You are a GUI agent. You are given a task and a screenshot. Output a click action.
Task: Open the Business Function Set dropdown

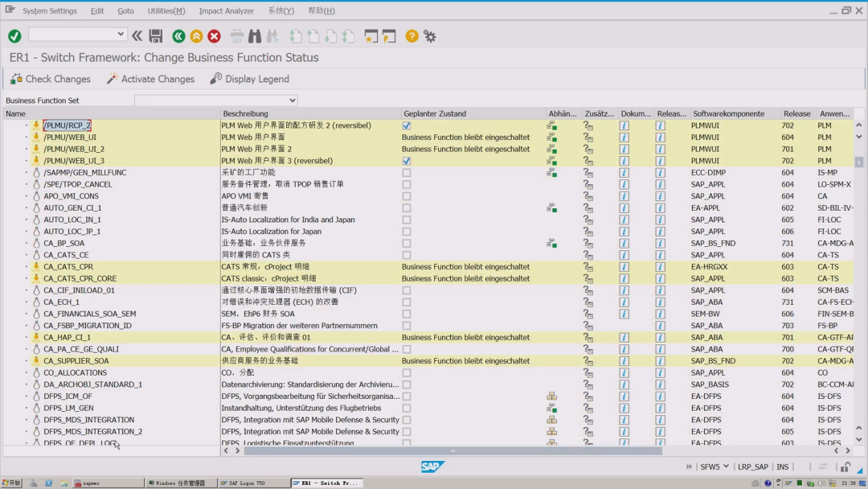293,101
